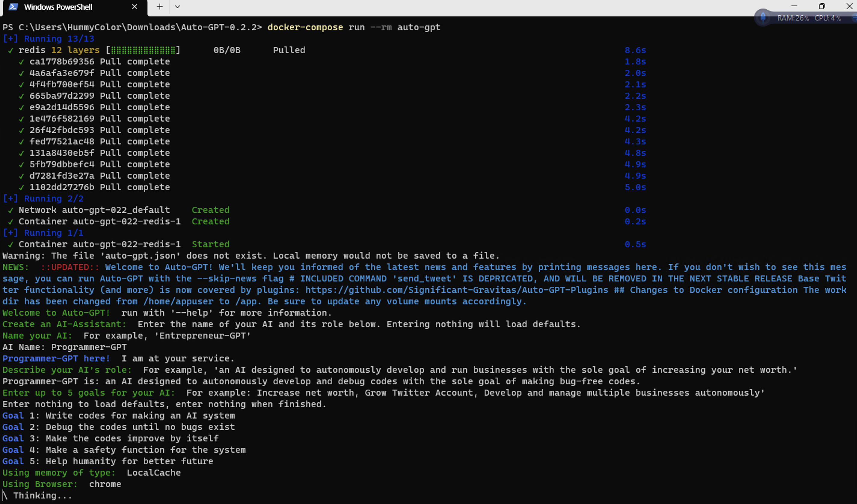Click the blue partially hidden overlay icon at right edge

pos(854,18)
